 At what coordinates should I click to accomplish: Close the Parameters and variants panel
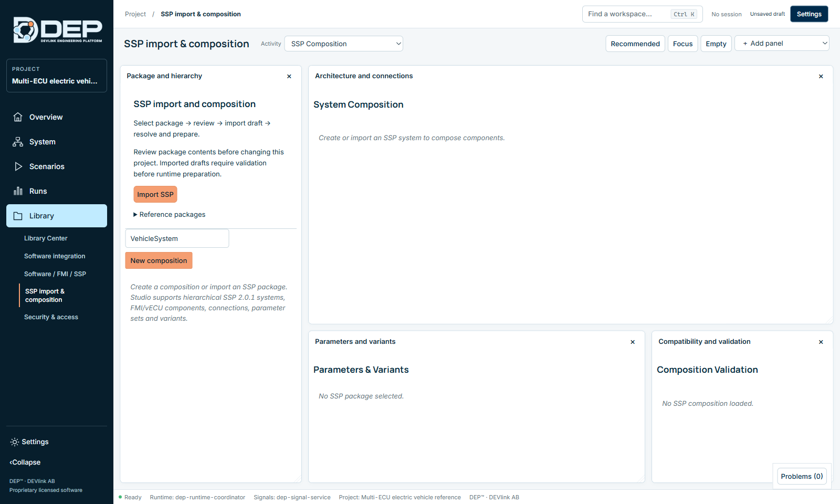pyautogui.click(x=633, y=342)
